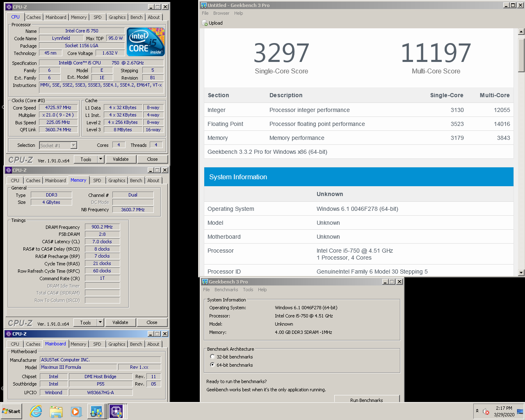This screenshot has width=525, height=420.
Task: Click Run Benchmarks button
Action: tap(367, 399)
